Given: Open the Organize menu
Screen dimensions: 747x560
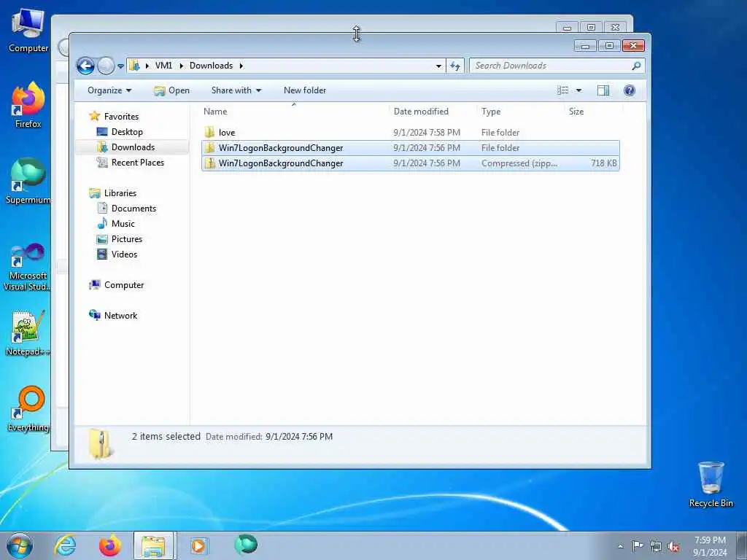Looking at the screenshot, I should click(x=109, y=90).
